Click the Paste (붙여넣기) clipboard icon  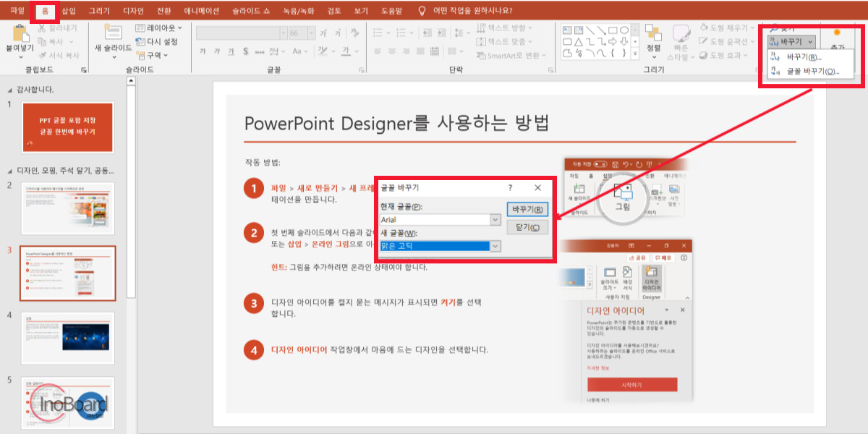tap(20, 32)
